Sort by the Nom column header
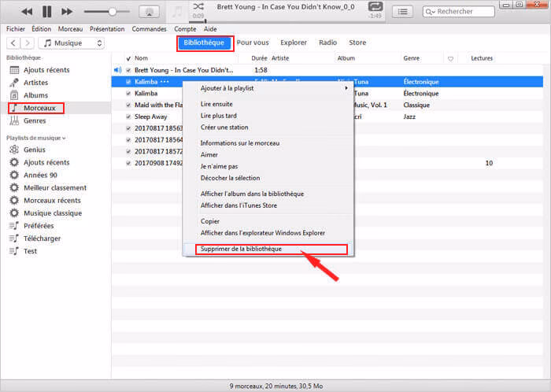Image resolution: width=551 pixels, height=392 pixels. 141,58
